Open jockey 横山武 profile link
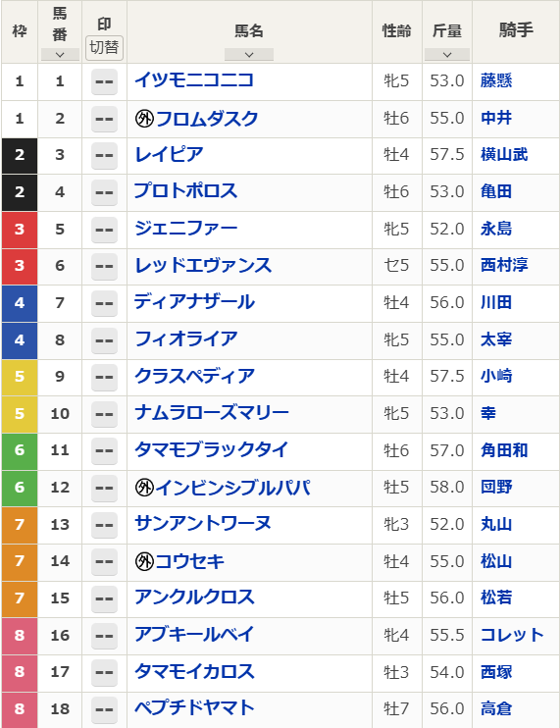The image size is (560, 728). pyautogui.click(x=504, y=155)
